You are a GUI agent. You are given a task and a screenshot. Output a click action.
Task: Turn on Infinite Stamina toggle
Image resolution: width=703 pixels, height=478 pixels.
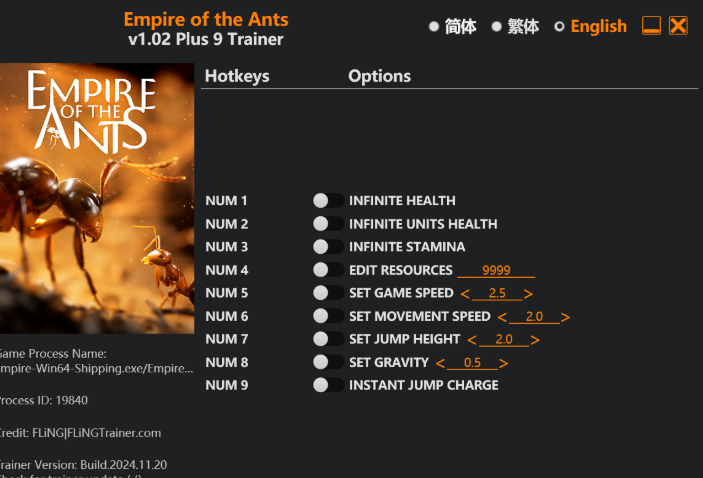327,247
